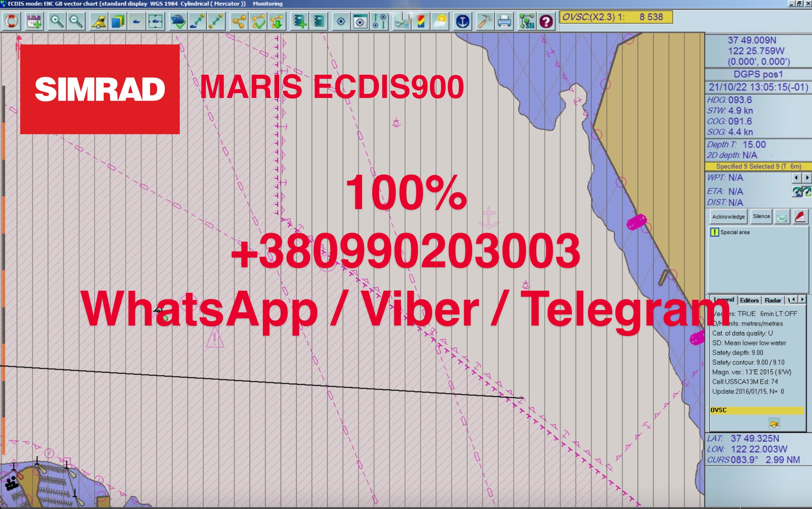Image resolution: width=812 pixels, height=509 pixels.
Task: Open help with the question mark icon
Action: [x=546, y=22]
